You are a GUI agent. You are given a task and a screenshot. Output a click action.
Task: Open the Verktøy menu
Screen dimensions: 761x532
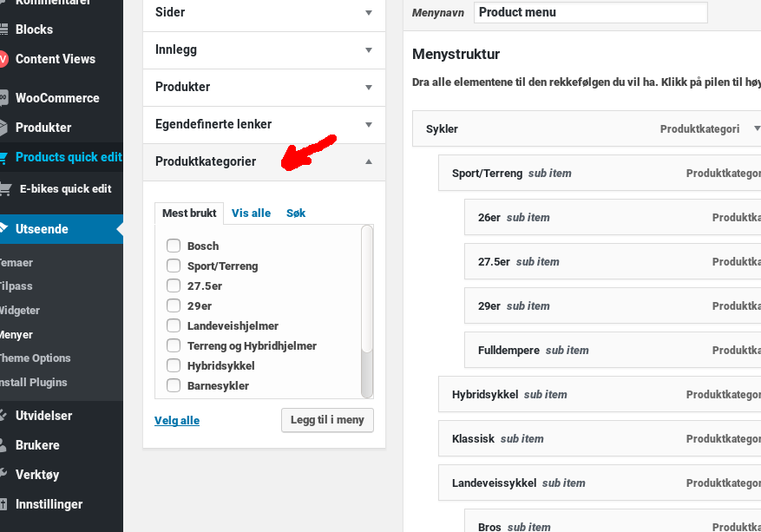click(37, 475)
